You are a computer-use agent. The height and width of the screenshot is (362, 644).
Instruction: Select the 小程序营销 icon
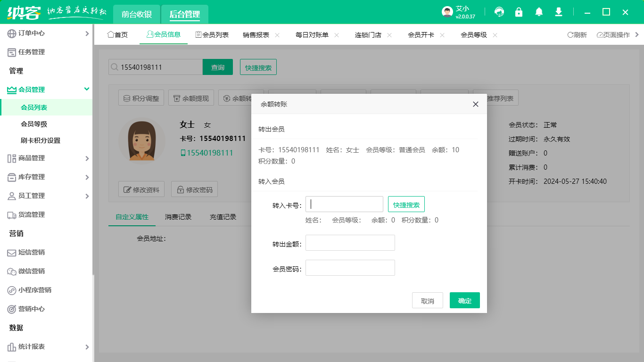pyautogui.click(x=10, y=290)
